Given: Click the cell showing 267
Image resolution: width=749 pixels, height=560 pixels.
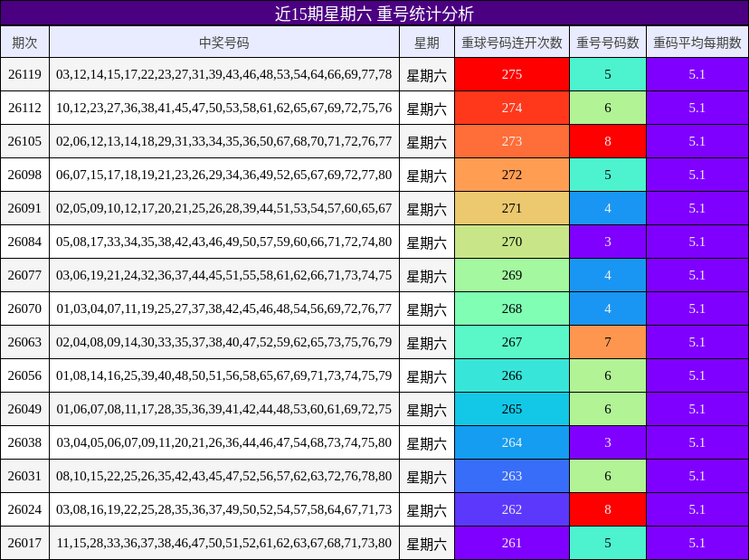Looking at the screenshot, I should point(512,342).
